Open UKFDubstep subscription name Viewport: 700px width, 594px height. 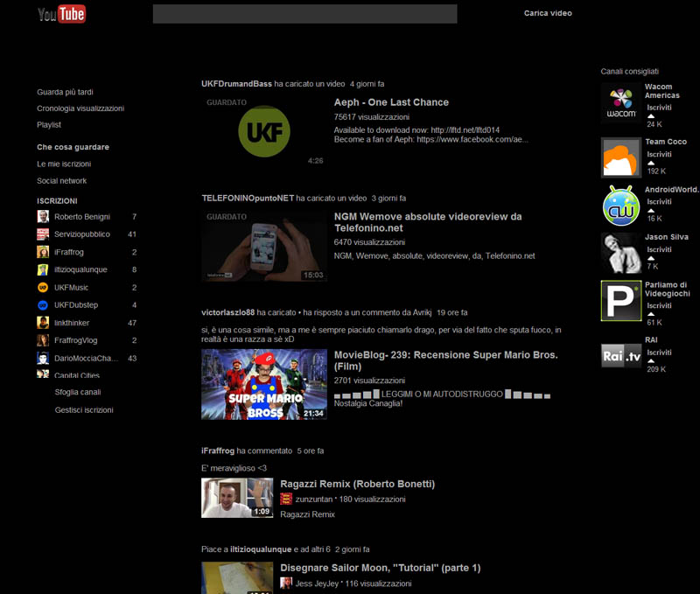pyautogui.click(x=76, y=305)
